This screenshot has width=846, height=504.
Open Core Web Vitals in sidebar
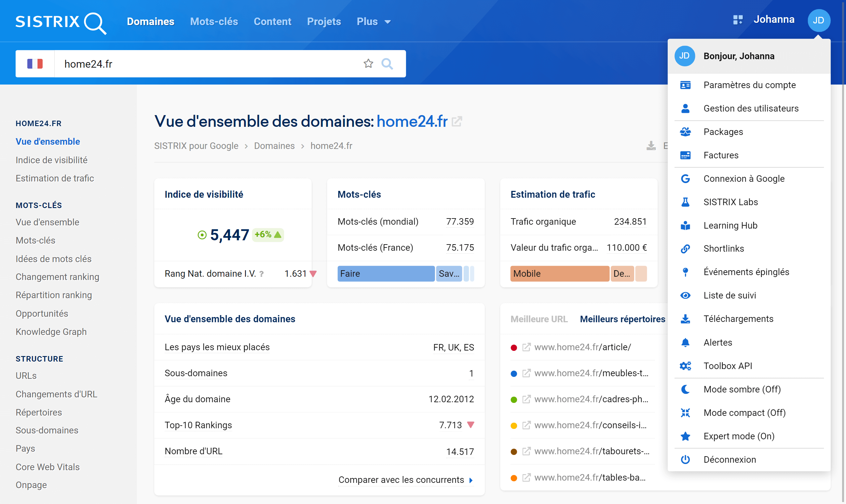click(x=48, y=467)
